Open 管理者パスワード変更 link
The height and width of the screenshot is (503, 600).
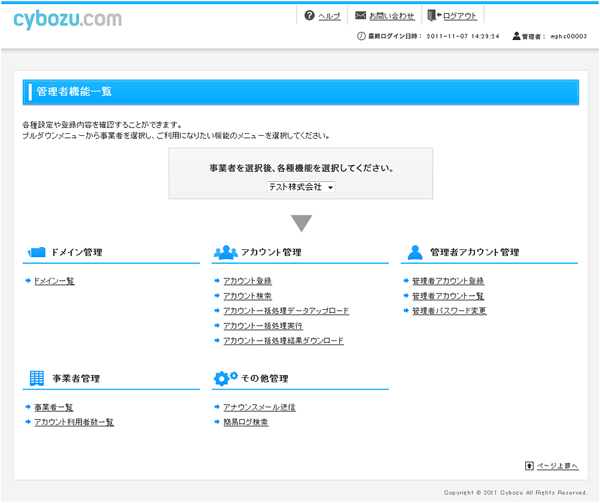[x=449, y=311]
